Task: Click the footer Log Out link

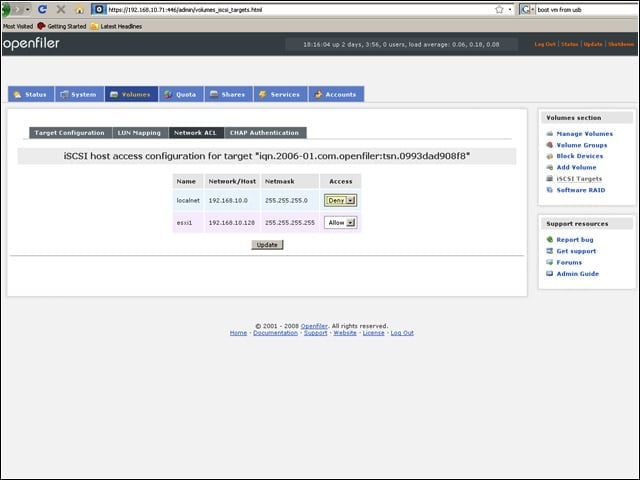Action: point(402,333)
